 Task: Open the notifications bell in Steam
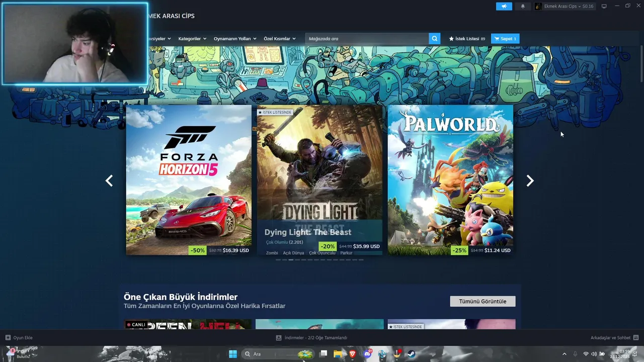523,6
